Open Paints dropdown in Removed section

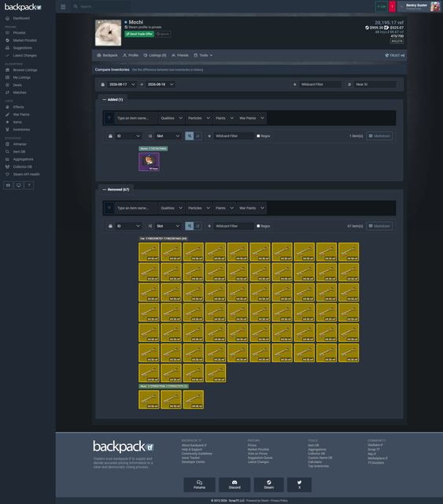pos(224,208)
